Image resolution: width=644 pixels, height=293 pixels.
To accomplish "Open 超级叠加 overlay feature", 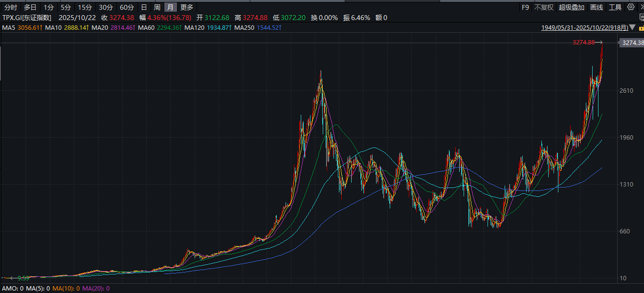I will click(x=572, y=7).
